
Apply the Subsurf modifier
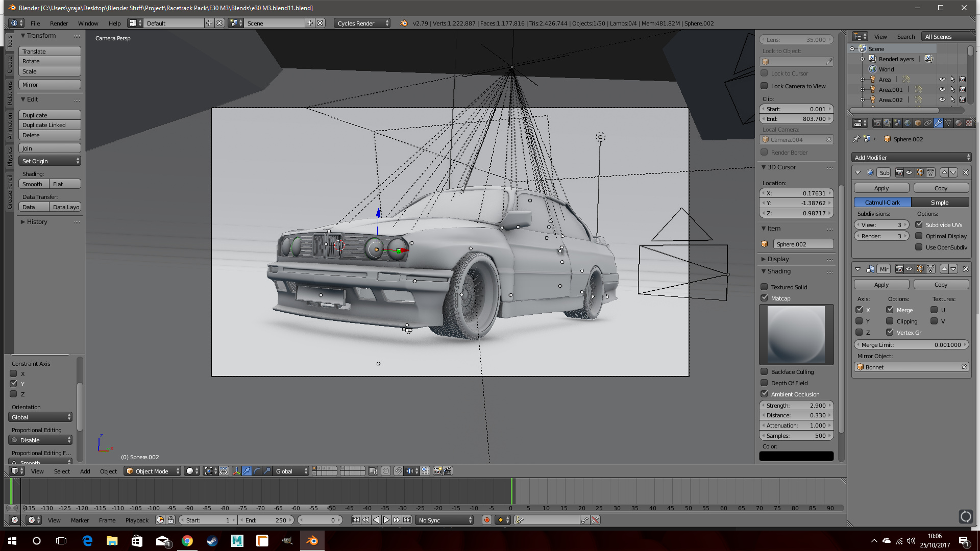point(881,188)
